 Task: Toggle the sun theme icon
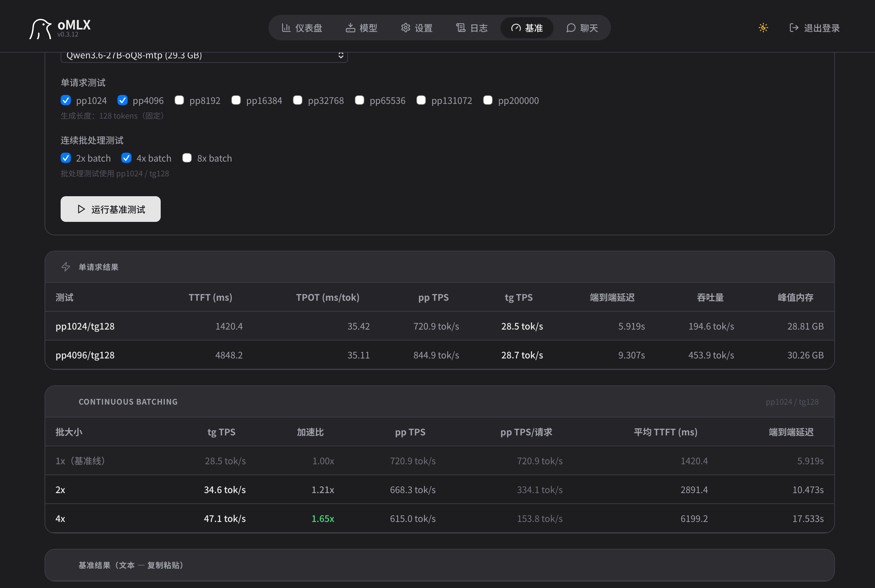[763, 28]
